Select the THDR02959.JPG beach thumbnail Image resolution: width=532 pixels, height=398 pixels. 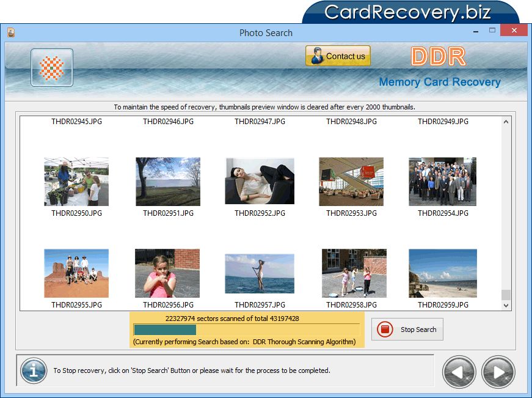[x=443, y=273]
